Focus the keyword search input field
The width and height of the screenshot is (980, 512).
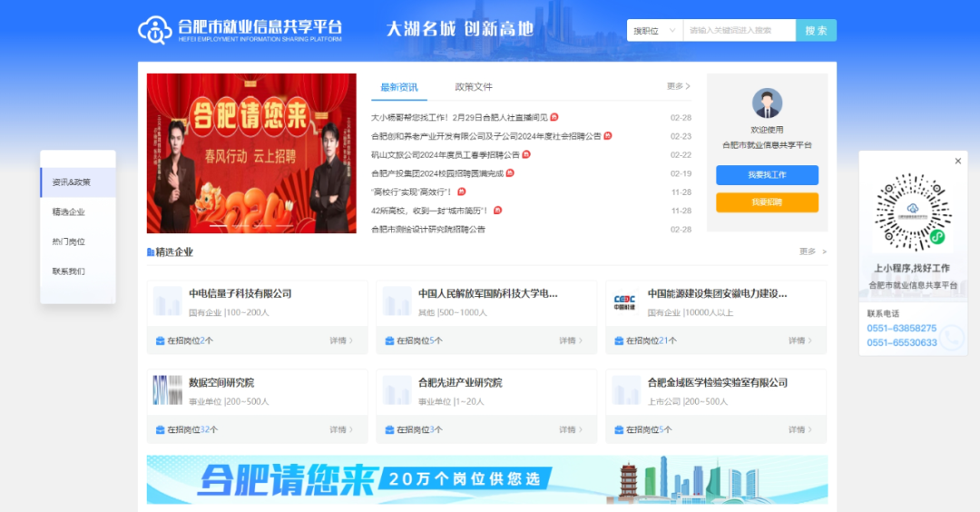click(x=740, y=30)
